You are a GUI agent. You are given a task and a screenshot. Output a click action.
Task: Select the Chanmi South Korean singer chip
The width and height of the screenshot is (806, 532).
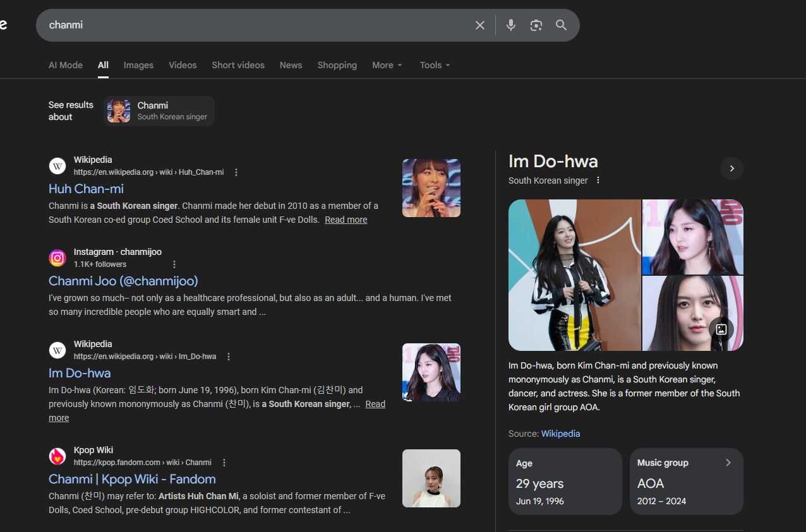click(x=159, y=111)
